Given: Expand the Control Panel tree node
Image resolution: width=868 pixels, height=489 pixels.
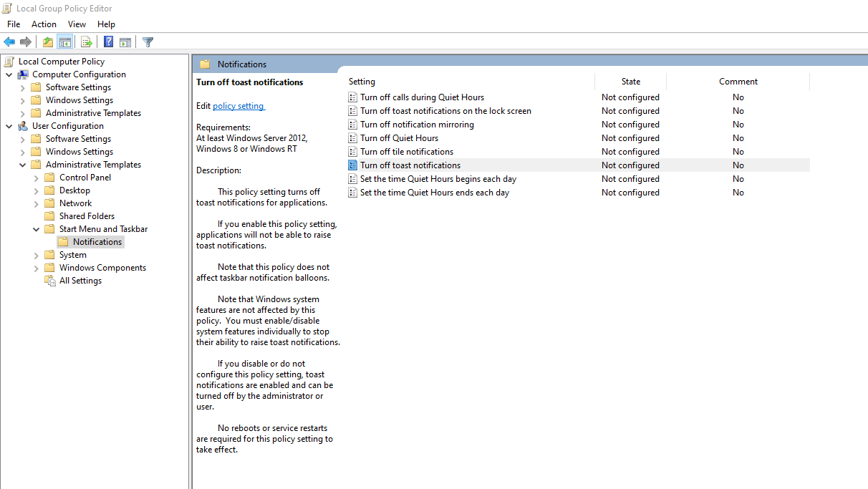Looking at the screenshot, I should tap(37, 178).
